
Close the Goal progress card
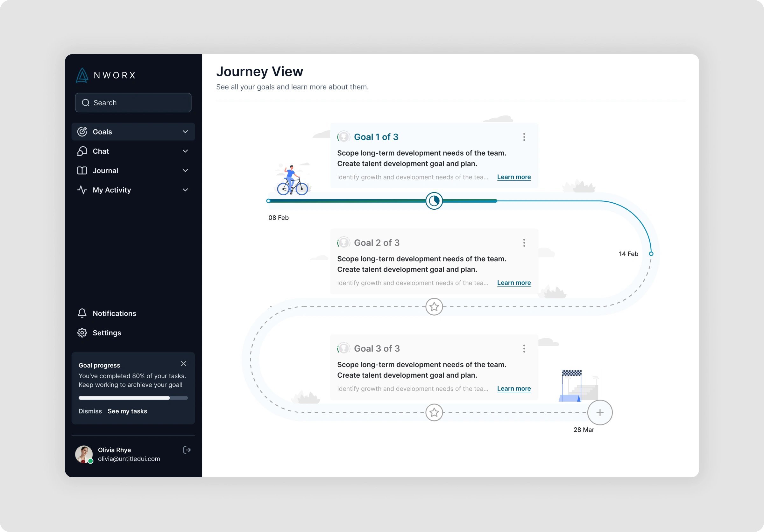point(183,363)
